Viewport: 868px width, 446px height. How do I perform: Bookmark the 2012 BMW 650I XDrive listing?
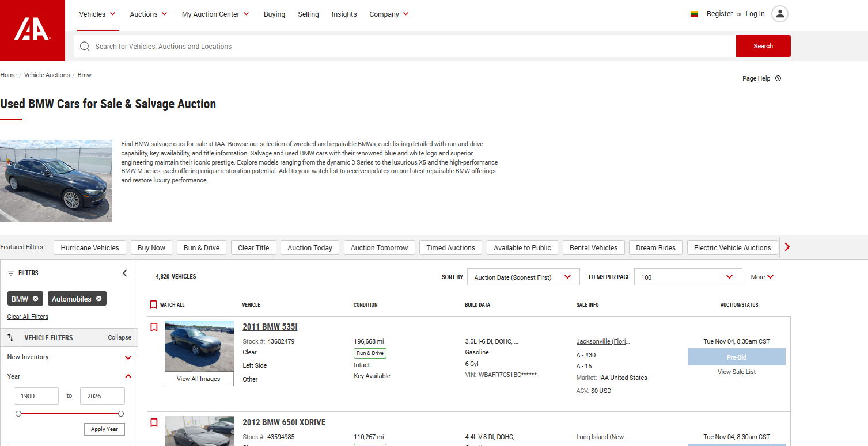154,423
